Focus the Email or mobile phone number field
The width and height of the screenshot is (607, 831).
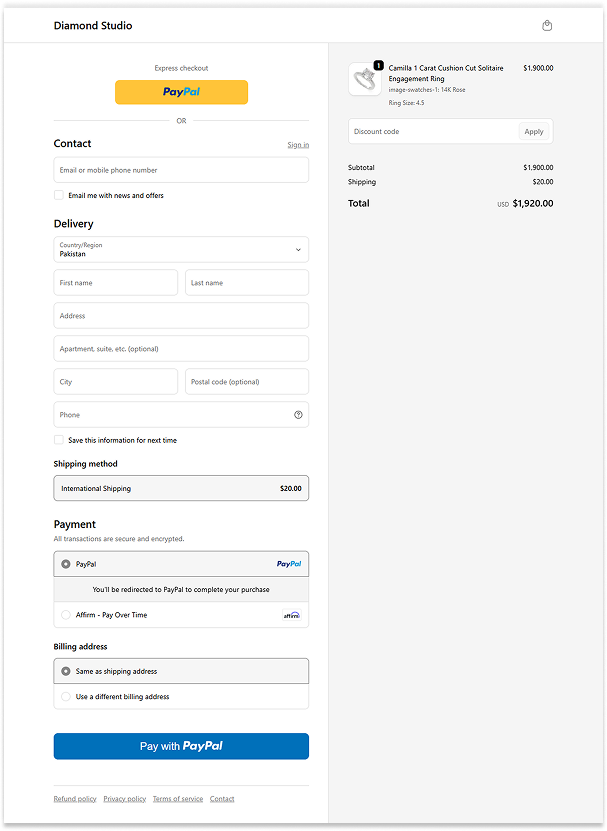(x=181, y=170)
